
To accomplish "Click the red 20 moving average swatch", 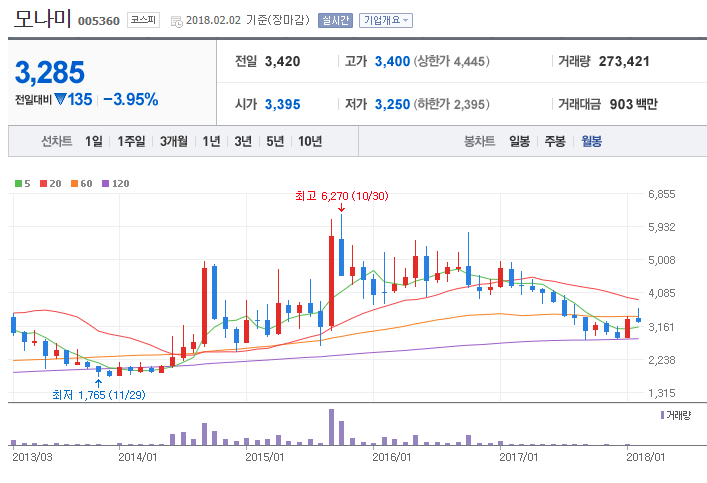I will click(44, 184).
